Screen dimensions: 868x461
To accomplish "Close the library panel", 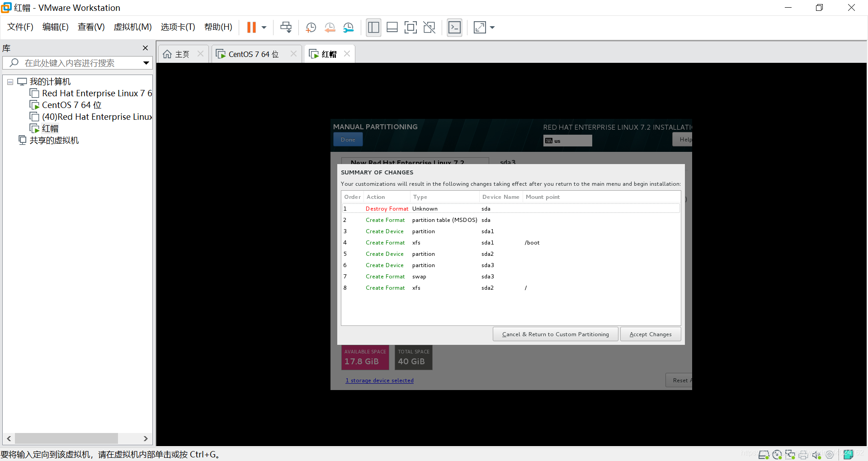I will point(145,48).
